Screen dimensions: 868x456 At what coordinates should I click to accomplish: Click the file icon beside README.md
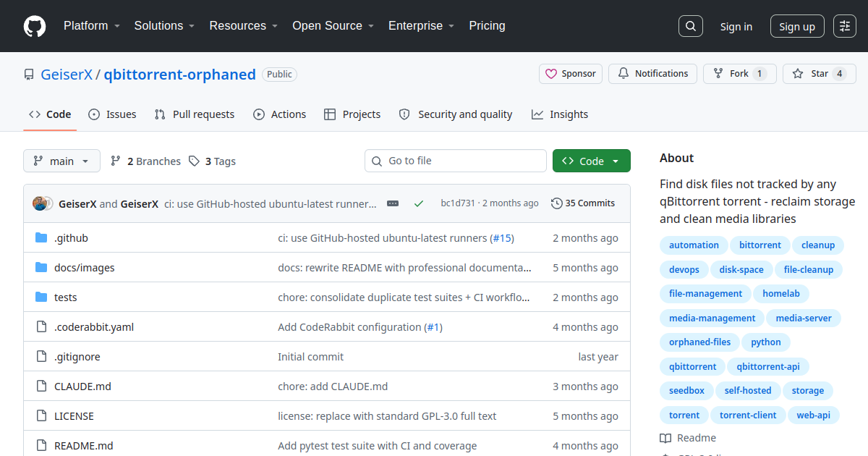[x=41, y=446]
